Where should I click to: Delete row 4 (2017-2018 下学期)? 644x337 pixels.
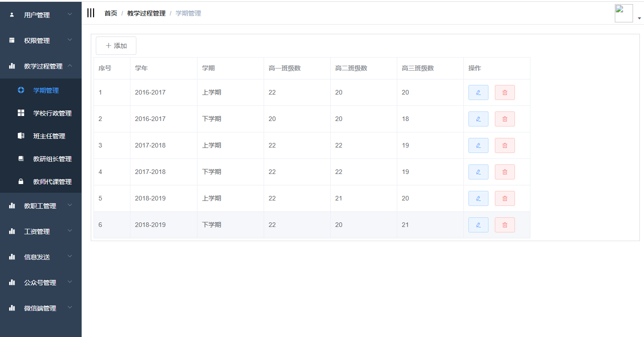pyautogui.click(x=505, y=172)
